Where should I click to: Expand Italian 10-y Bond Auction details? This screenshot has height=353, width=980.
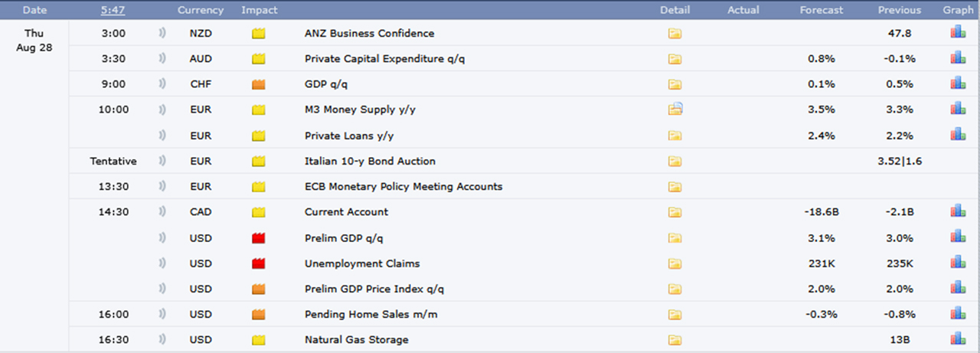point(675,162)
